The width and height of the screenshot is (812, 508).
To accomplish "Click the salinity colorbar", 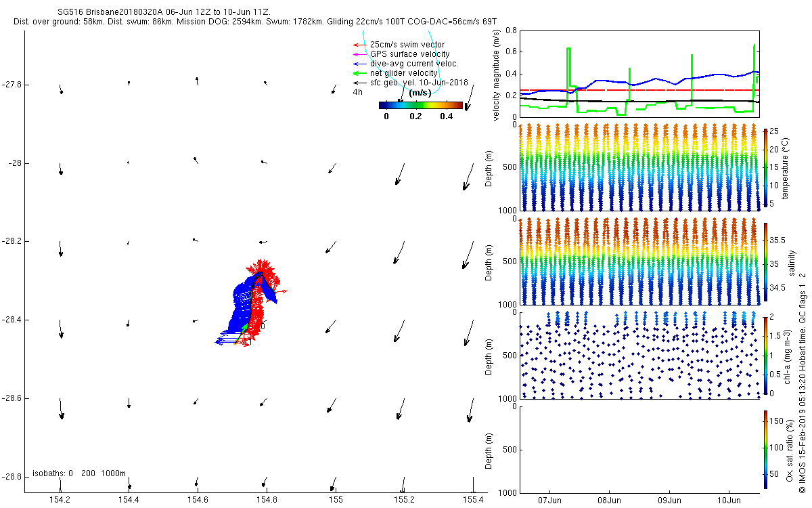I will [765, 261].
